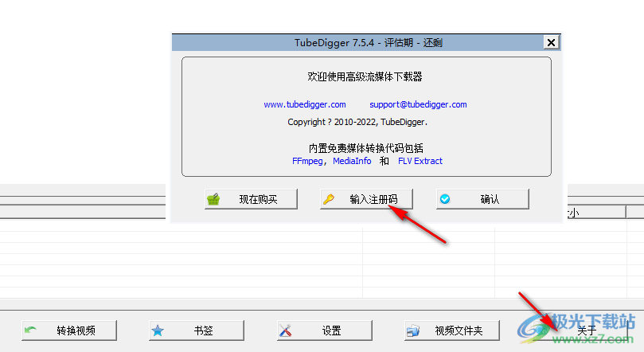Click the folder icon on 视频文件夹
This screenshot has height=352, width=644.
pos(413,330)
